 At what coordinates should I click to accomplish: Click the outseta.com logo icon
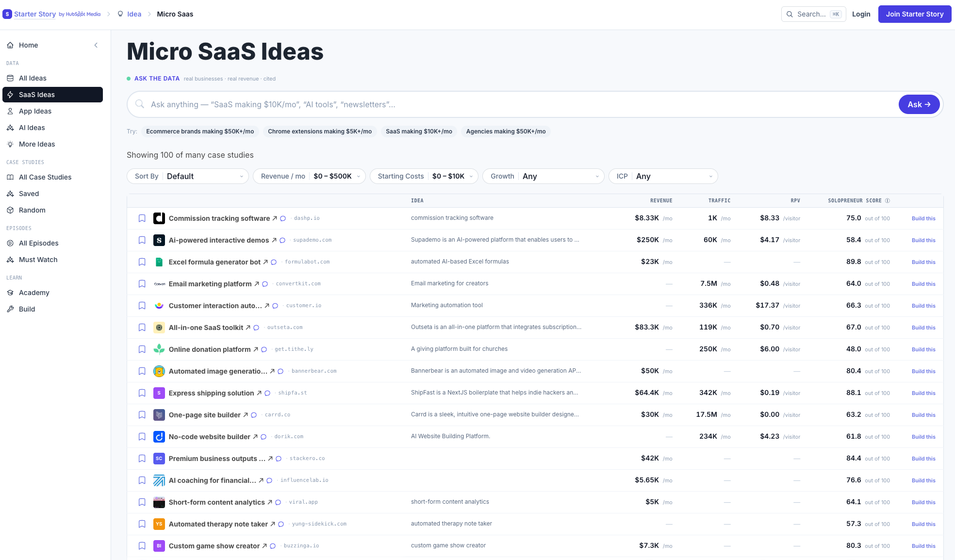pos(159,328)
